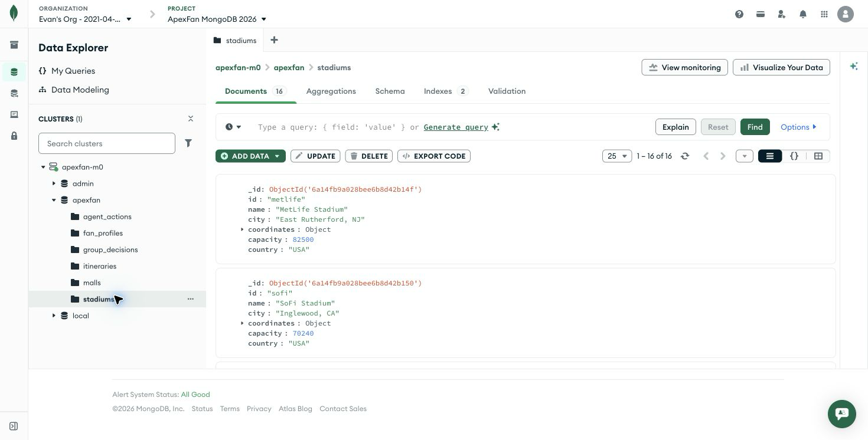Open the expand/collapse documents dropdown
The height and width of the screenshot is (440, 868).
tap(744, 156)
